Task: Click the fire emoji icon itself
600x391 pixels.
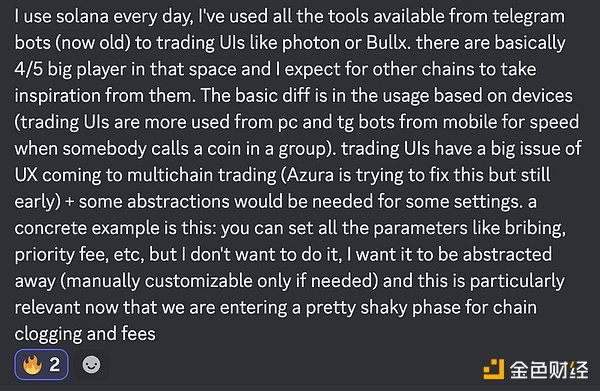Action: pos(32,365)
